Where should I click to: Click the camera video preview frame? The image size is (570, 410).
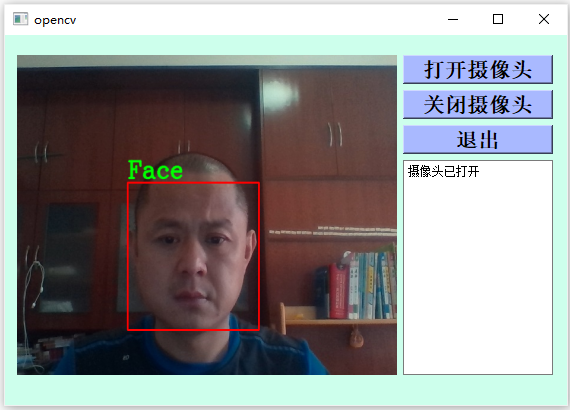click(207, 215)
